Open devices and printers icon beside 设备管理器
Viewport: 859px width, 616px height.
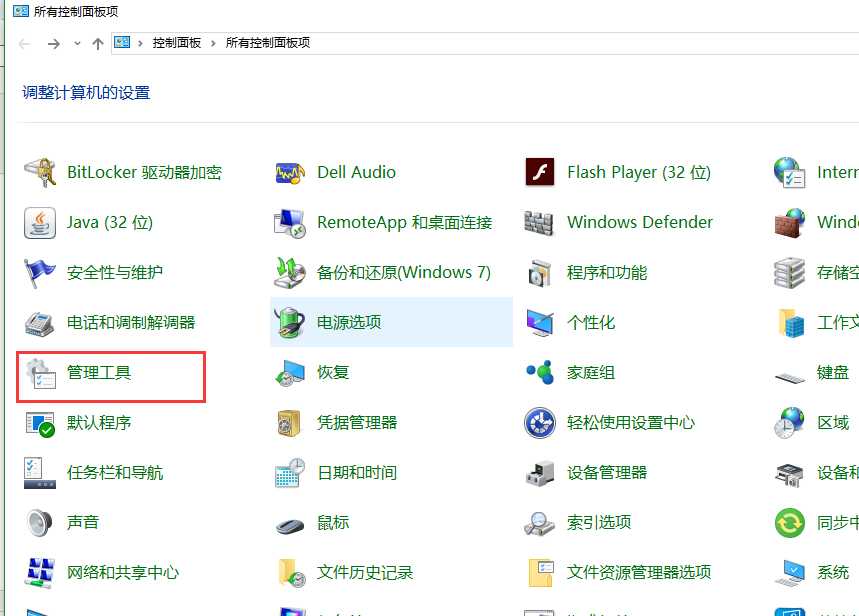tap(789, 474)
